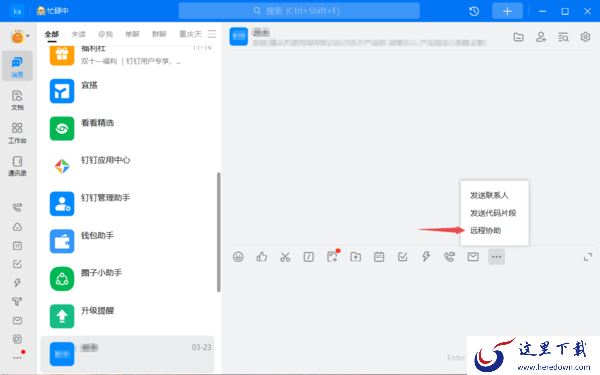
Task: Send mail using the chat toolbar envelope icon
Action: point(473,257)
